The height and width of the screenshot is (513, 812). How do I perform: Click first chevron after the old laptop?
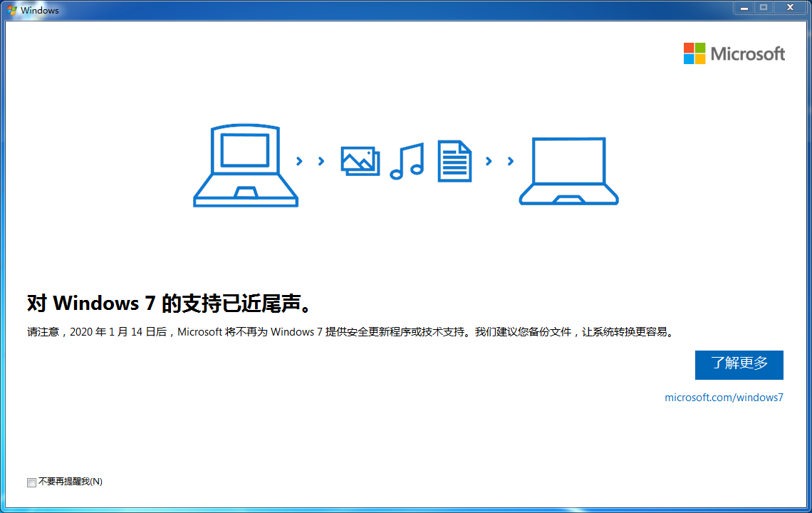coord(299,161)
